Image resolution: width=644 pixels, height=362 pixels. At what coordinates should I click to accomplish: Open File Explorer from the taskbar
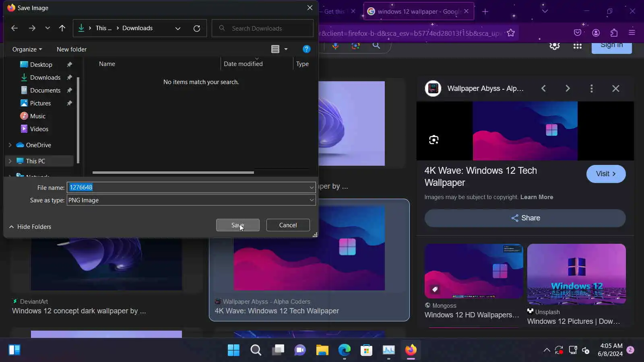pos(322,350)
